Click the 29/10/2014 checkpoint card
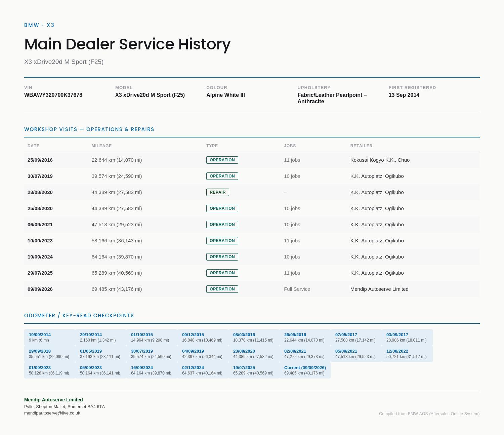The width and height of the screenshot is (504, 435). [x=101, y=338]
